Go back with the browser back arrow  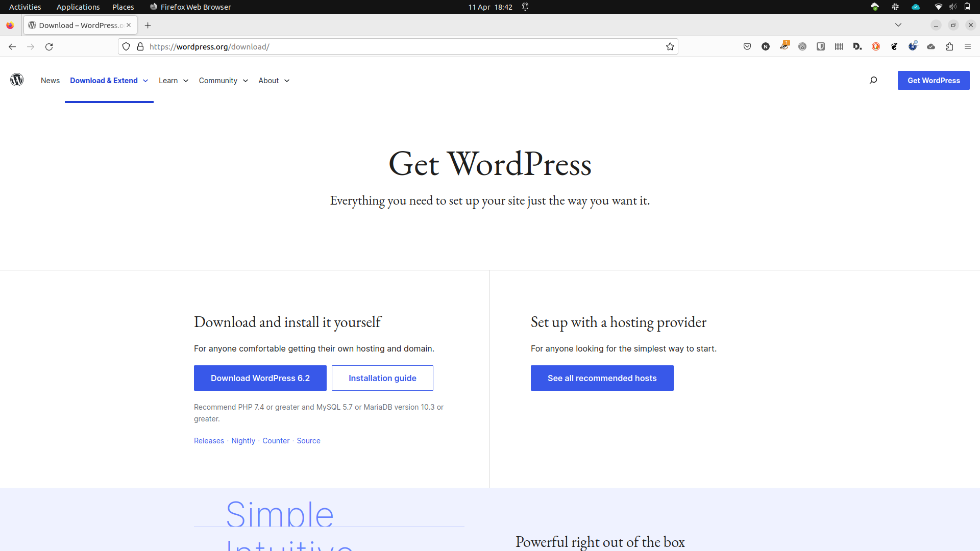[x=12, y=46]
